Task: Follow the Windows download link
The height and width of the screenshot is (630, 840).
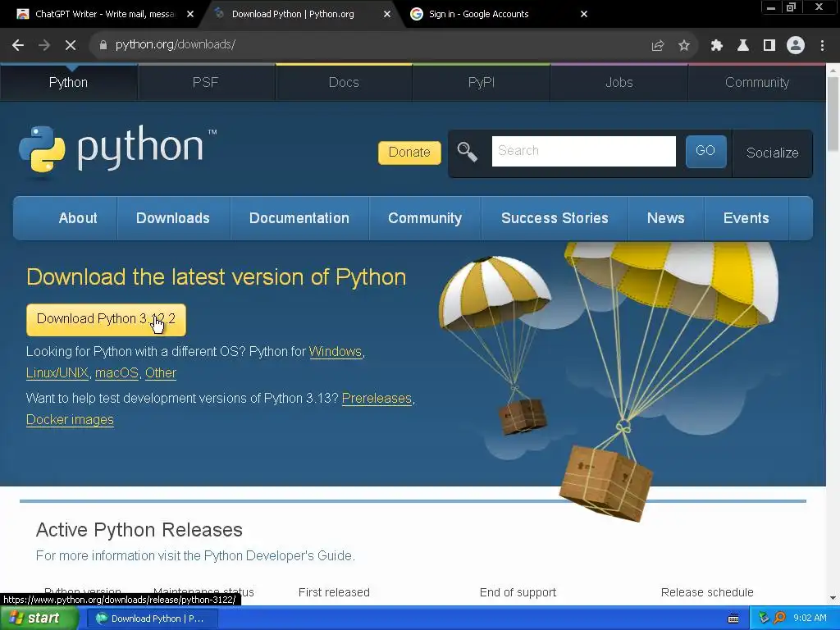Action: (x=336, y=352)
